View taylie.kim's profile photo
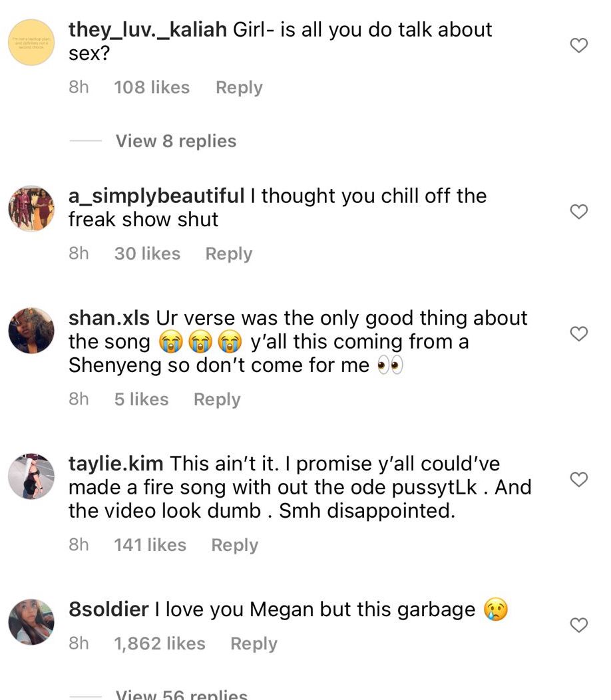The image size is (611, 700). 31,476
